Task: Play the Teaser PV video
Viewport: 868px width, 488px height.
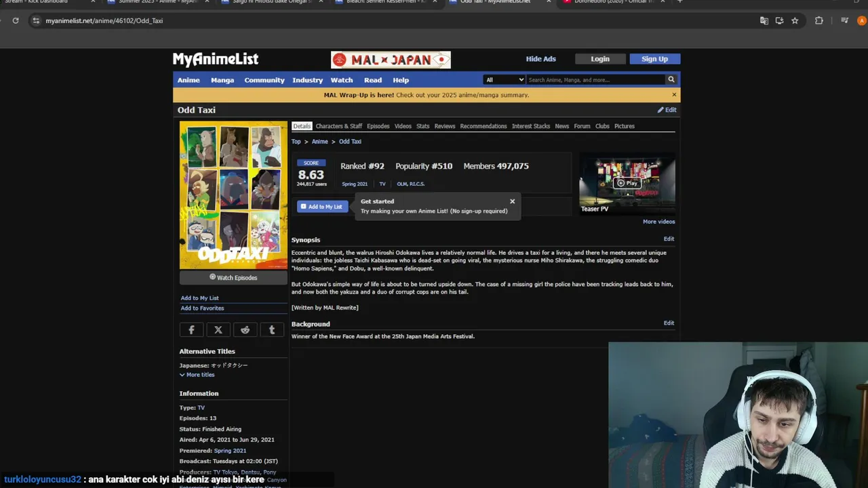Action: click(x=627, y=183)
